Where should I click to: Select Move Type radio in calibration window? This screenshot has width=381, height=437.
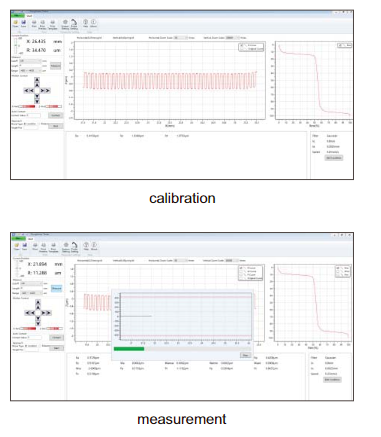coord(25,124)
